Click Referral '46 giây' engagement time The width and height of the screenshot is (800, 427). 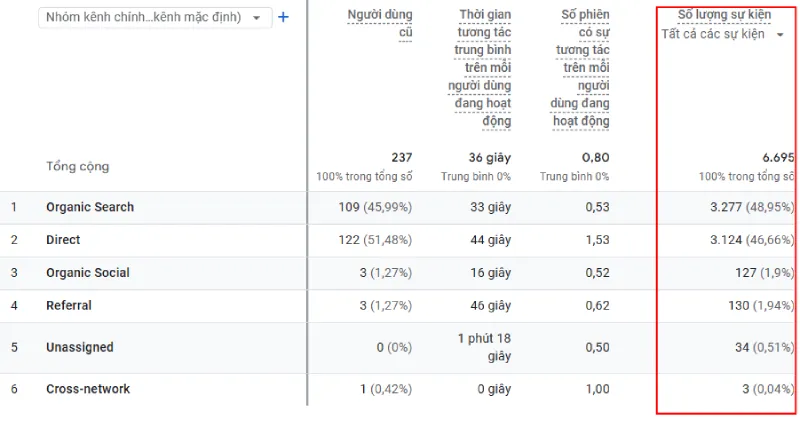coord(489,306)
